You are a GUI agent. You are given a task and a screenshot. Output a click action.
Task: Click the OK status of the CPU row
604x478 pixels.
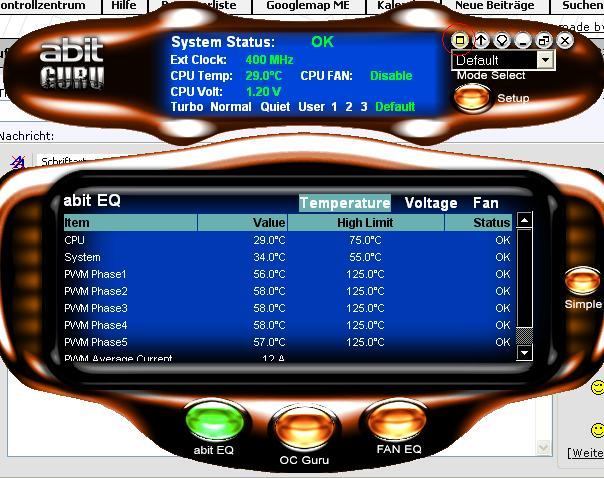503,240
